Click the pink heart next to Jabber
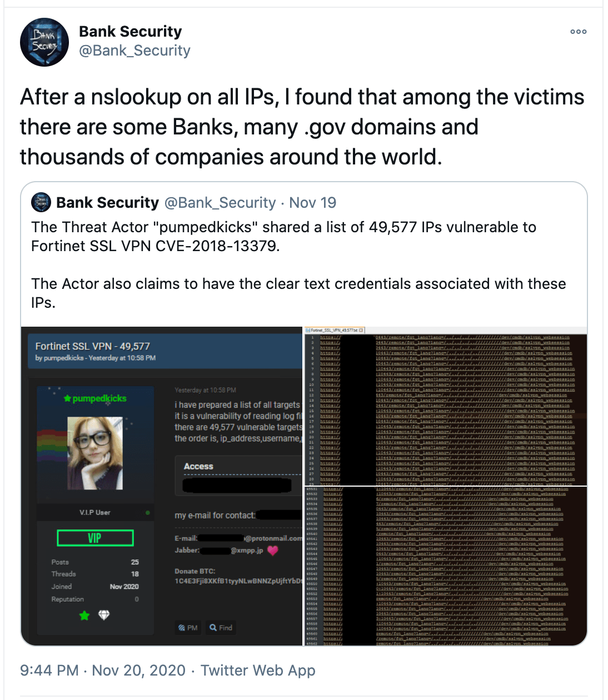 click(272, 551)
